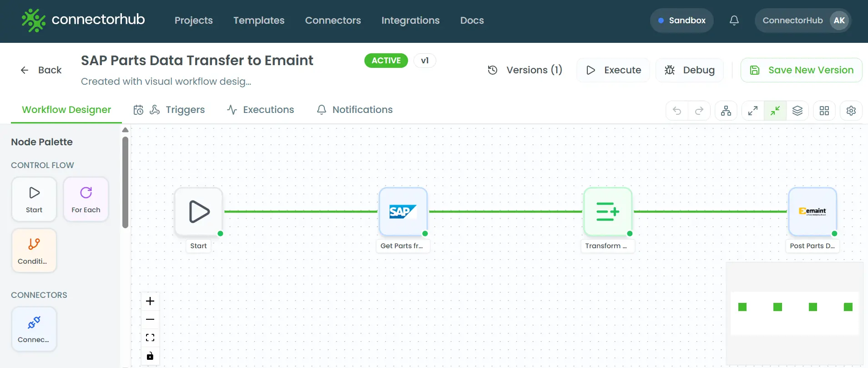Click the Node Palette scrollbar thumb
Screen dimensions: 868x368
[x=126, y=182]
